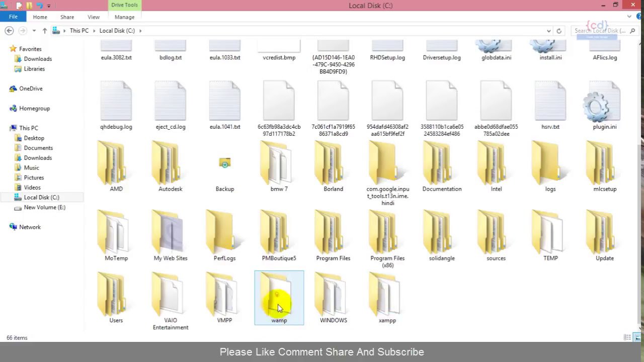Image resolution: width=644 pixels, height=362 pixels.
Task: Open Libraries in navigation pane
Action: [x=34, y=69]
